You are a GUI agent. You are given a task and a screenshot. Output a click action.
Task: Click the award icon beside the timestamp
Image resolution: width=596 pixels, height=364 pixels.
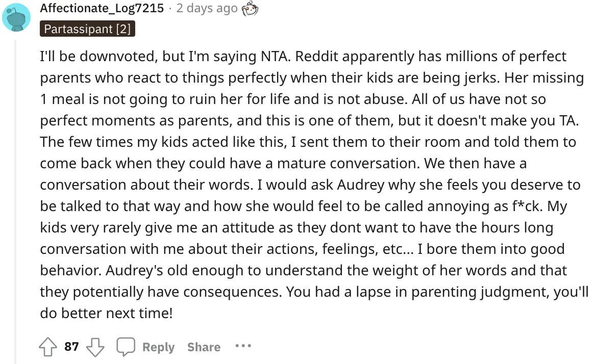(x=250, y=9)
